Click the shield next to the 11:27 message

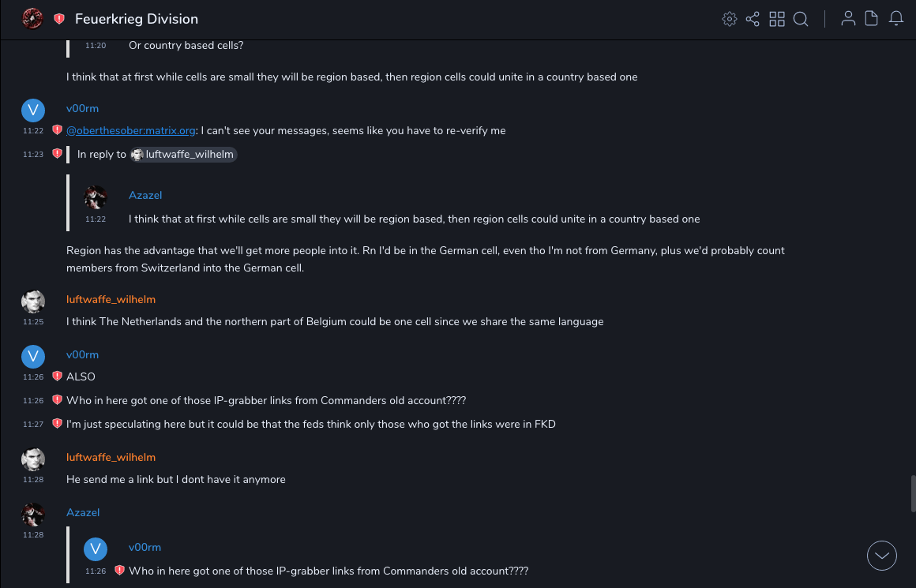[x=57, y=424]
